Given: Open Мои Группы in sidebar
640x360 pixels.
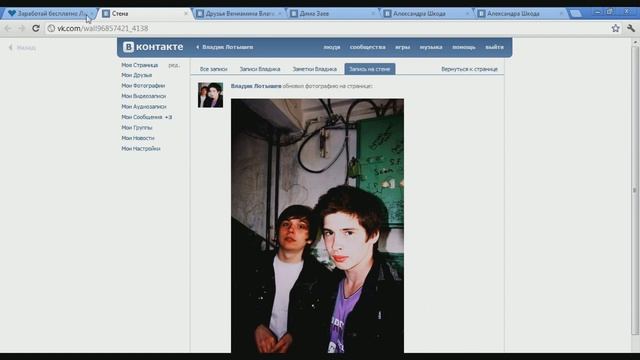Looking at the screenshot, I should (x=137, y=128).
